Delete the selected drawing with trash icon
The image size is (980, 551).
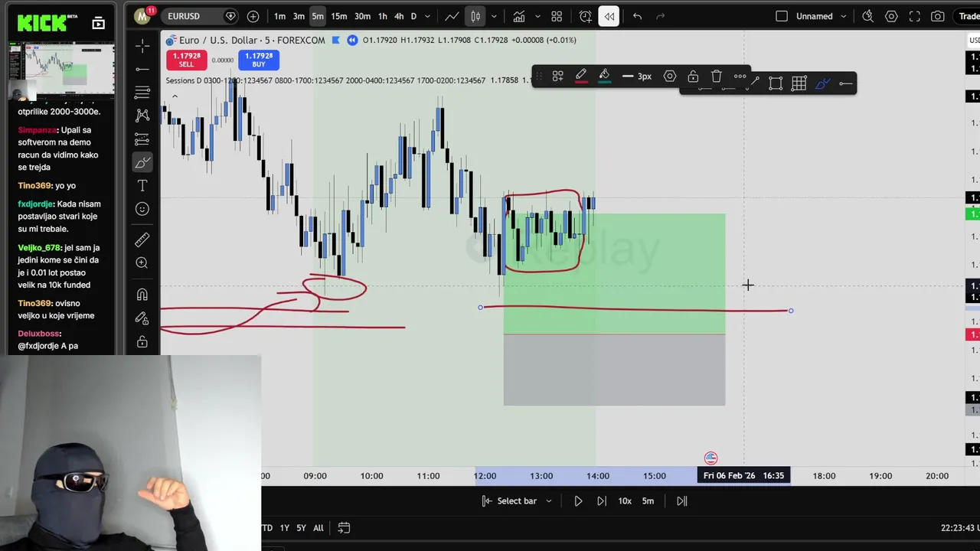click(x=717, y=76)
